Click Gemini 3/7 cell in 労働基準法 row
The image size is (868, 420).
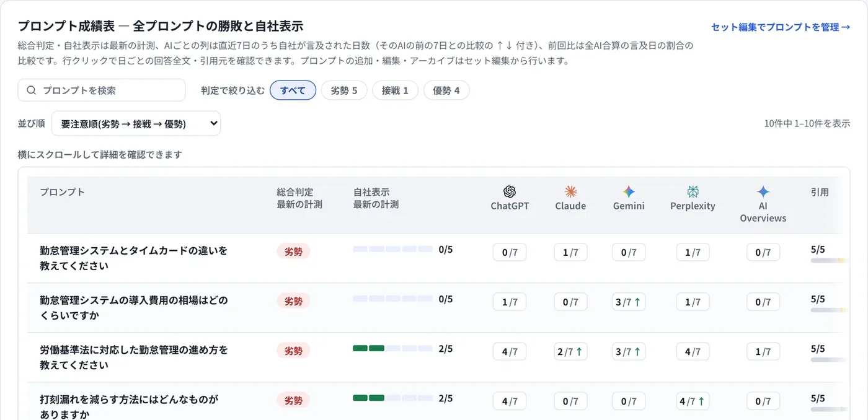[x=629, y=351]
